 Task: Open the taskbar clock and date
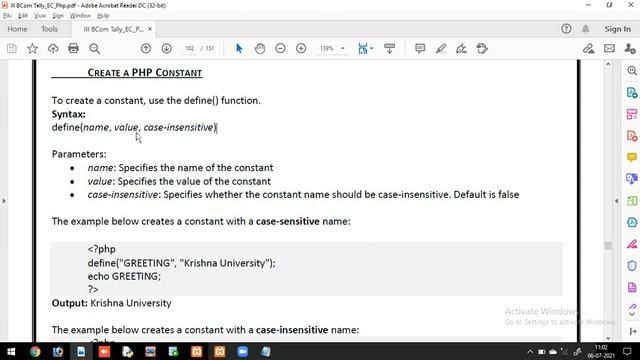601,351
